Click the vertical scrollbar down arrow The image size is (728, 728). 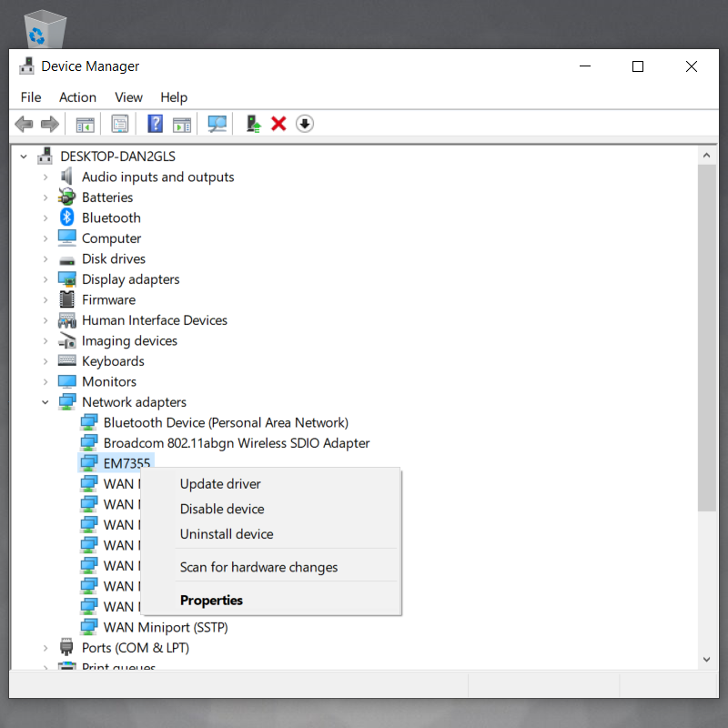(x=706, y=659)
